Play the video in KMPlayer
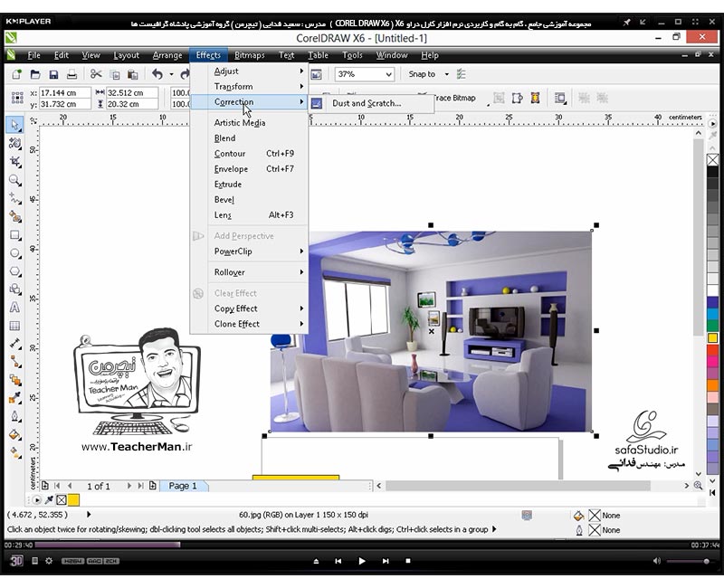Screen dimensions: 724x588 (361, 561)
